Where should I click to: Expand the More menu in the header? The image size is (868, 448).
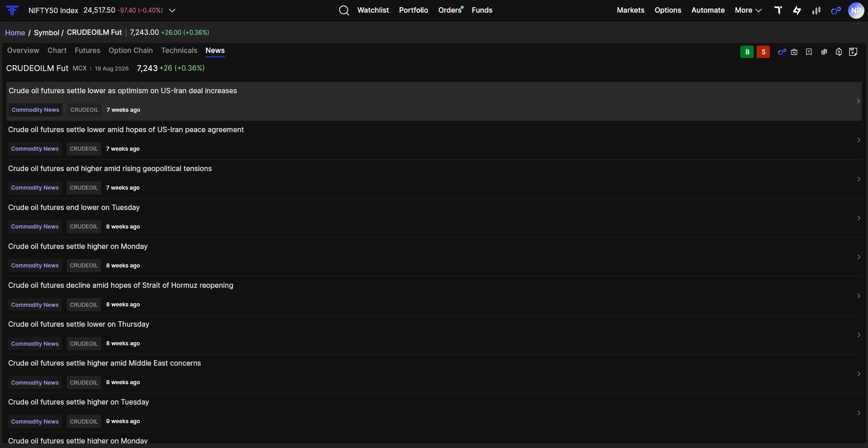coord(748,10)
